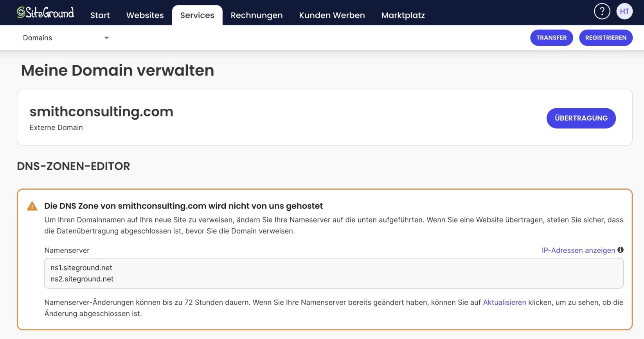Click the REGISTRIEREN button

click(606, 38)
